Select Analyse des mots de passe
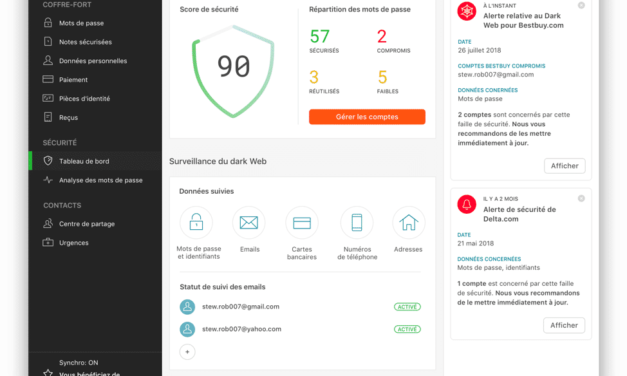 coord(101,180)
